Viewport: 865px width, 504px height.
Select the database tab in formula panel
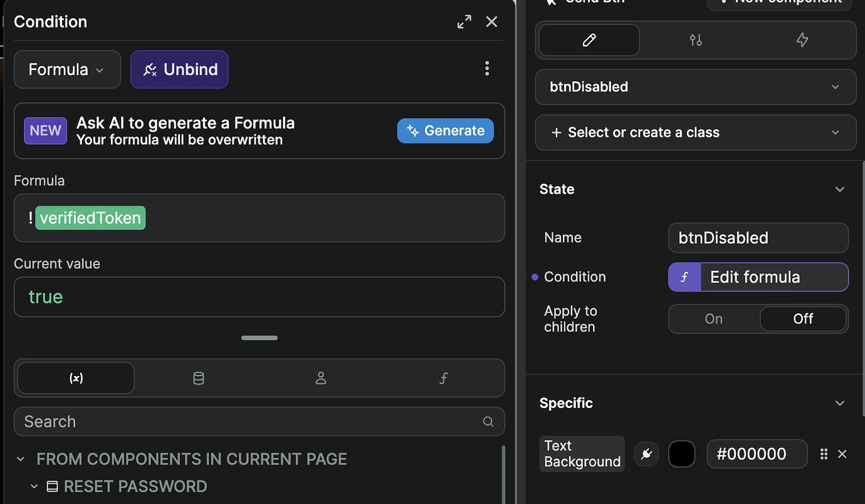(198, 378)
